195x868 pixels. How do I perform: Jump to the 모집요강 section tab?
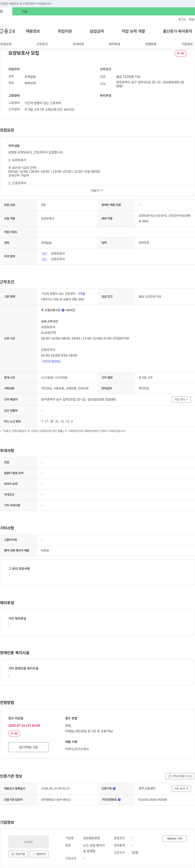pyautogui.click(x=6, y=44)
